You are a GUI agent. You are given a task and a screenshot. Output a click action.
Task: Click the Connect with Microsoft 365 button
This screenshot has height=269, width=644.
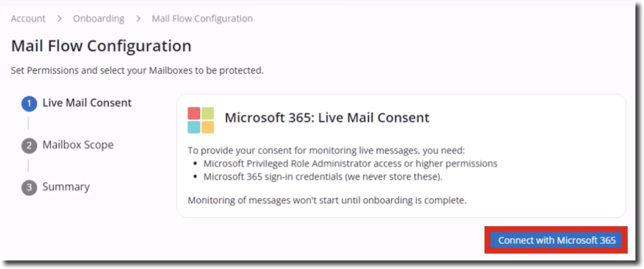click(555, 241)
